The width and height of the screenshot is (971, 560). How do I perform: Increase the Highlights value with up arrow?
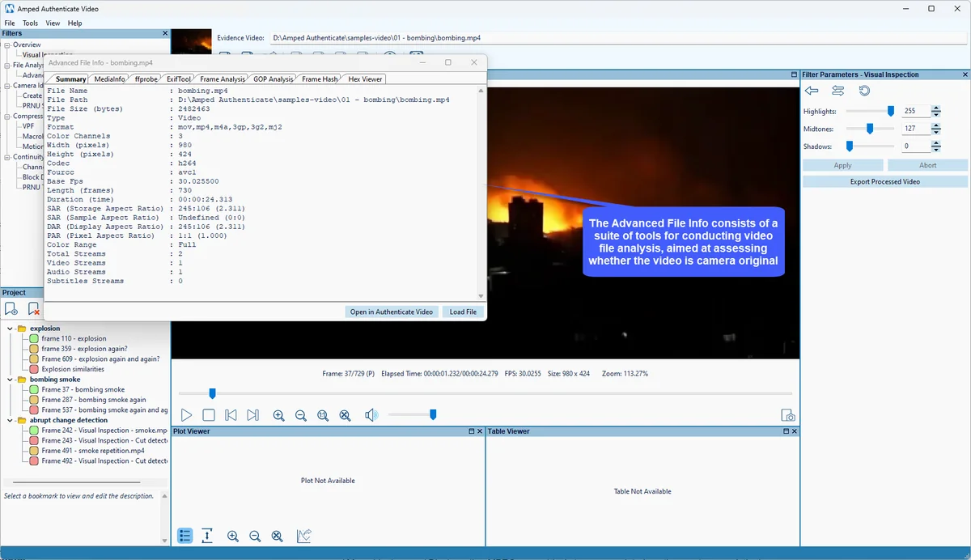pyautogui.click(x=936, y=108)
